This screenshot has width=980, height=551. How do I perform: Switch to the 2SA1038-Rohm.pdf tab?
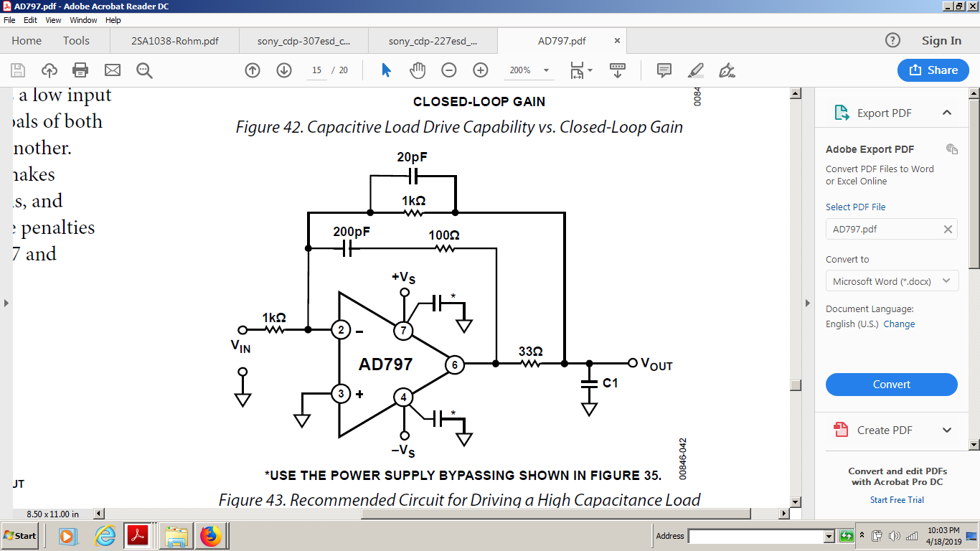pos(174,41)
